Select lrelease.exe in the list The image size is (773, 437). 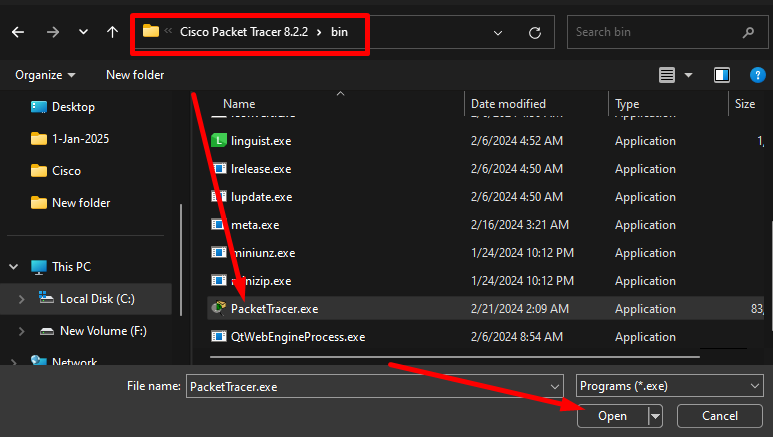(x=261, y=169)
